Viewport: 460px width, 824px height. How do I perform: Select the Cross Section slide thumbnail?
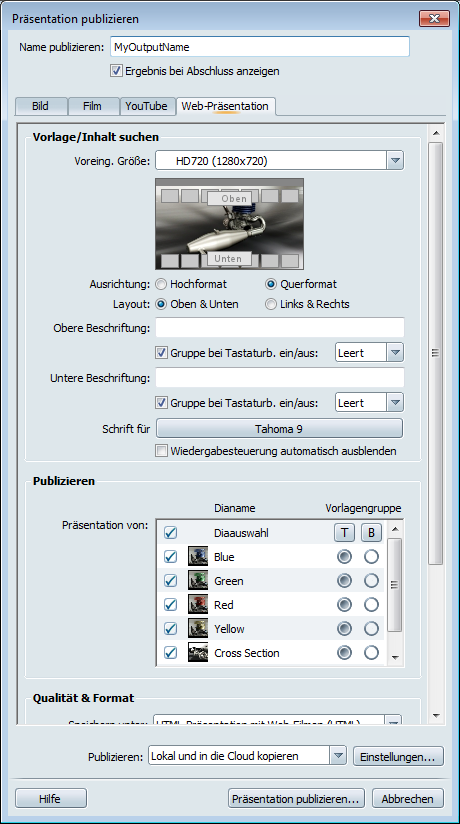coord(198,653)
